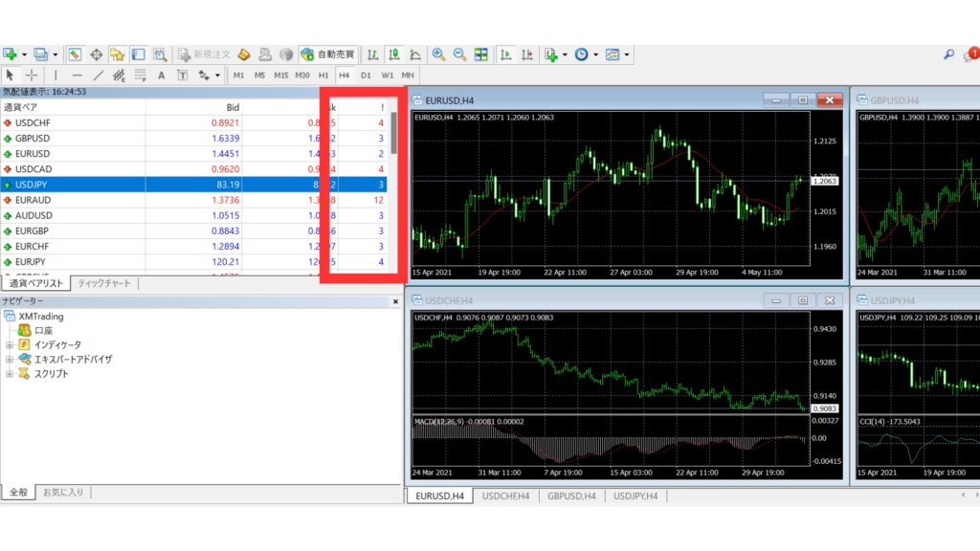Toggle 自動売買 auto trading button
The width and height of the screenshot is (980, 551).
tap(326, 55)
